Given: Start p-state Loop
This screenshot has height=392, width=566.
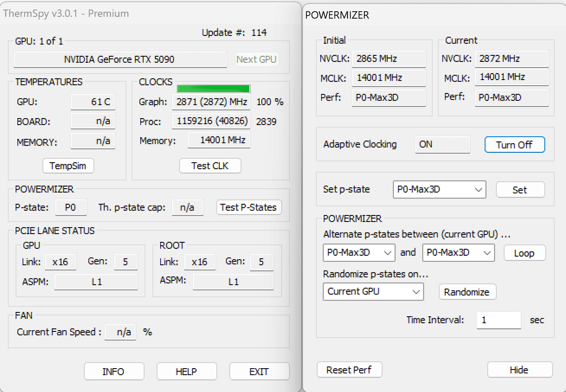Looking at the screenshot, I should tap(524, 253).
